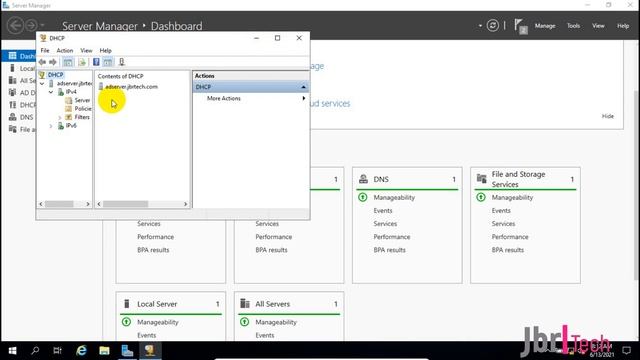
Task: Open the Help menu in DHCP
Action: pyautogui.click(x=105, y=51)
